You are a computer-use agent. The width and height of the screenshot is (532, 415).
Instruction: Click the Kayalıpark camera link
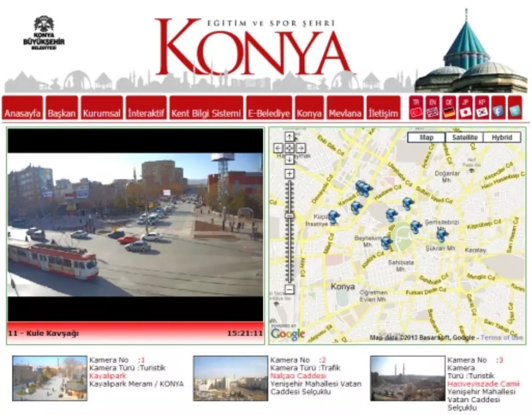click(x=102, y=376)
